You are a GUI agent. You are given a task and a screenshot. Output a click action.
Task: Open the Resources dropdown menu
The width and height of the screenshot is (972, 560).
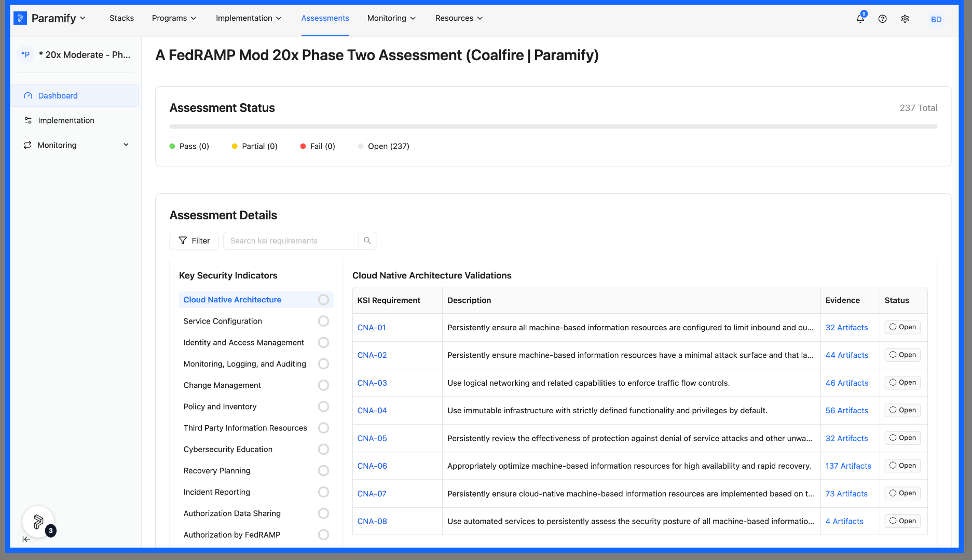pos(459,18)
